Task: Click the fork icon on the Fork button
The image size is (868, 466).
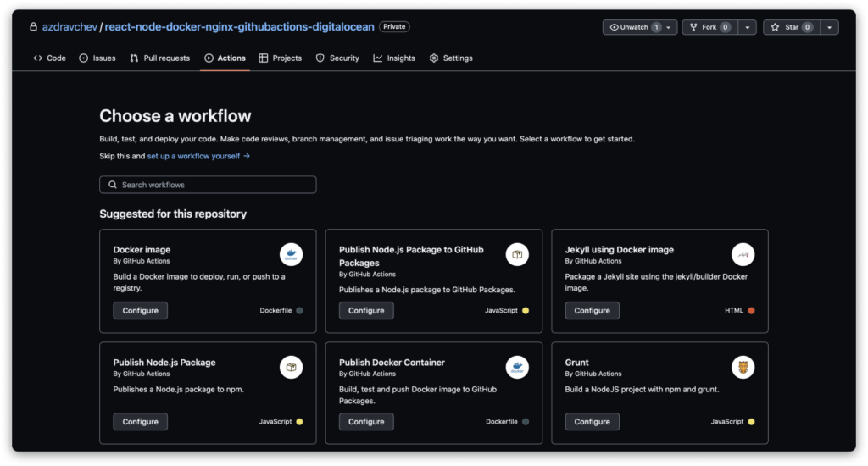Action: click(693, 27)
